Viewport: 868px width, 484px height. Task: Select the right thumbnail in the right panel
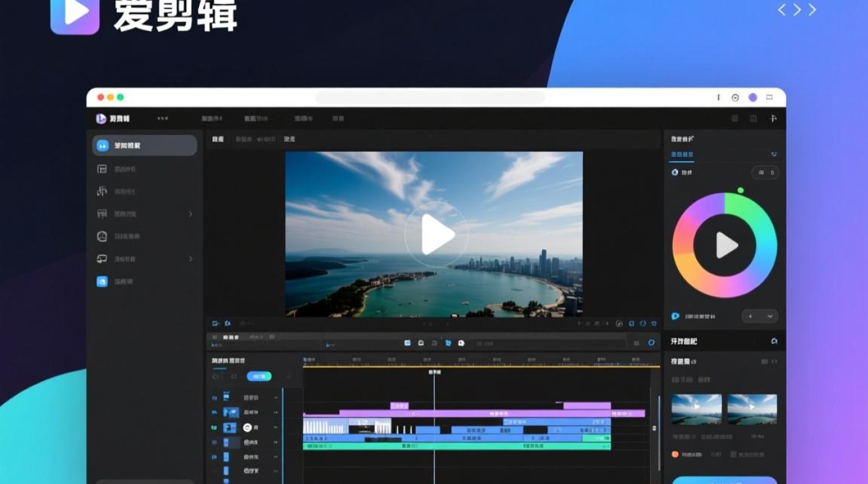[752, 409]
